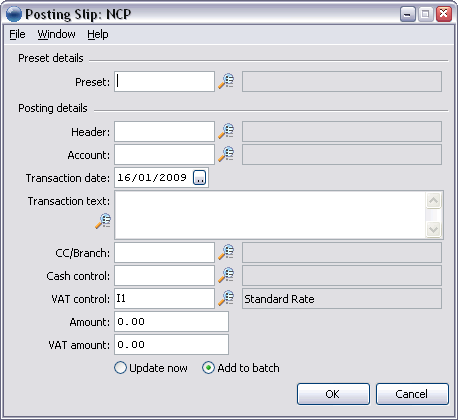
Task: Open the Transaction text lookup icon
Action: coord(103,221)
